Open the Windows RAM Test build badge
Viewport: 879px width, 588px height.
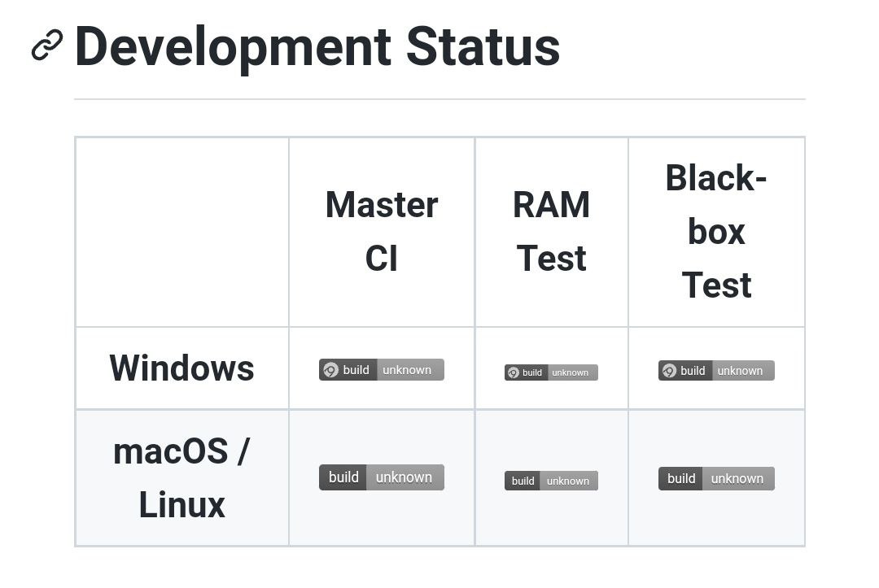[551, 372]
